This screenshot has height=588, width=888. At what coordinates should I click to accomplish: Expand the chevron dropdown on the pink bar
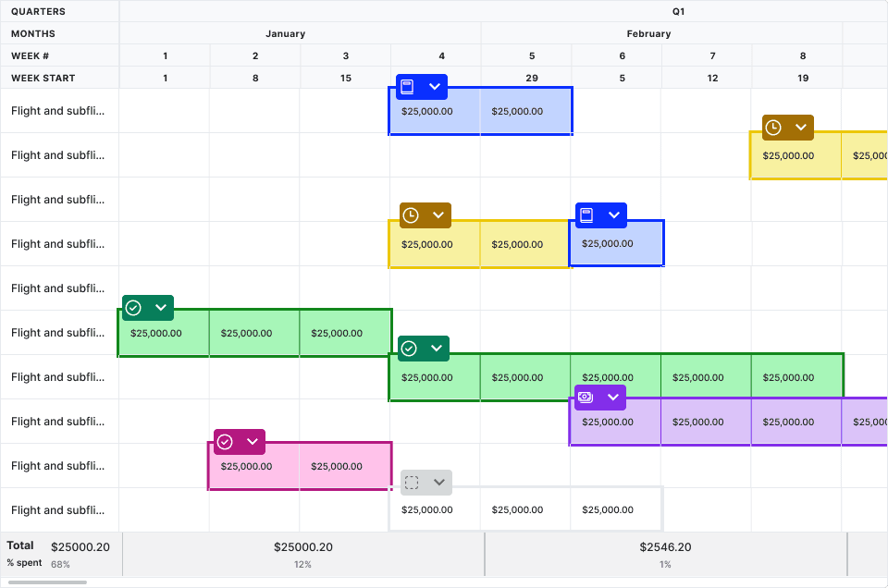253,441
